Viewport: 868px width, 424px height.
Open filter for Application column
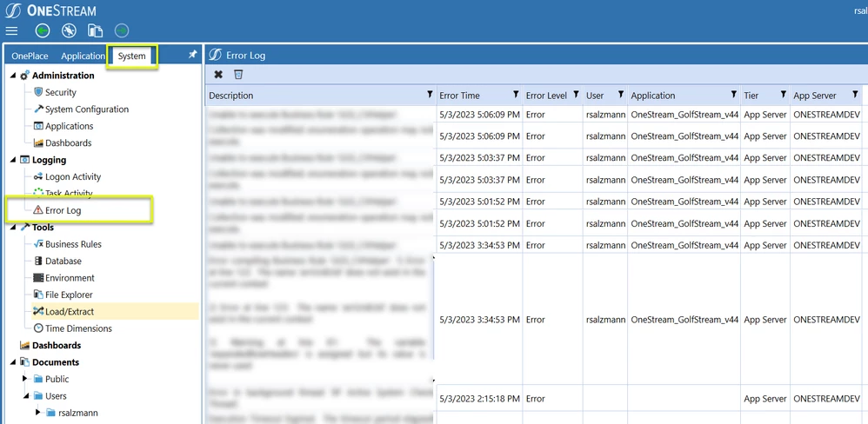pos(733,95)
